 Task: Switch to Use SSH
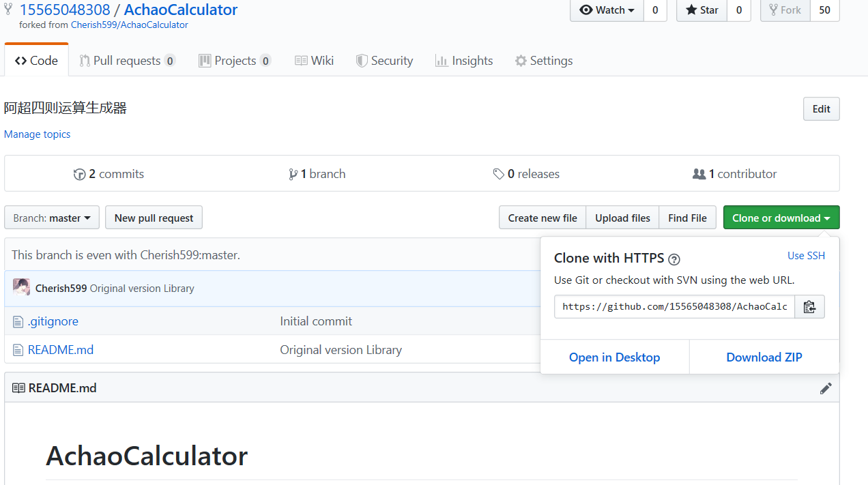click(806, 256)
